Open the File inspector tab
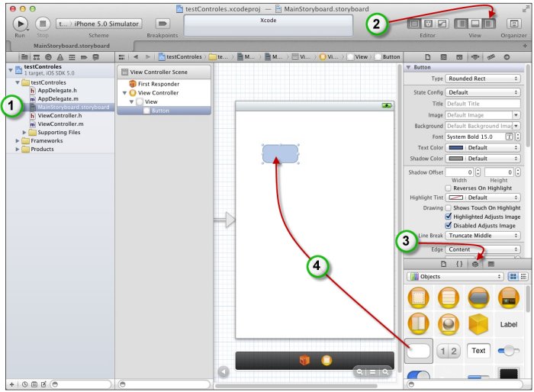This screenshot has height=392, width=534. (428, 57)
